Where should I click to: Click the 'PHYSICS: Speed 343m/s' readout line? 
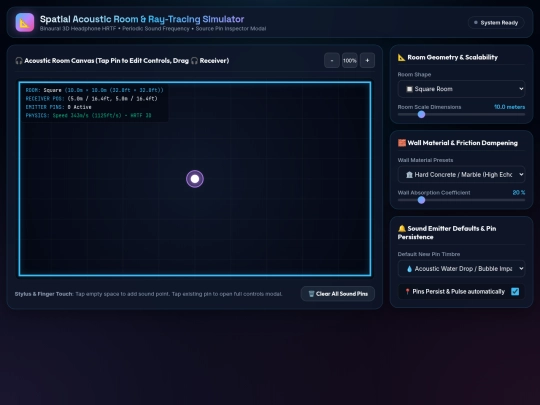(x=89, y=115)
